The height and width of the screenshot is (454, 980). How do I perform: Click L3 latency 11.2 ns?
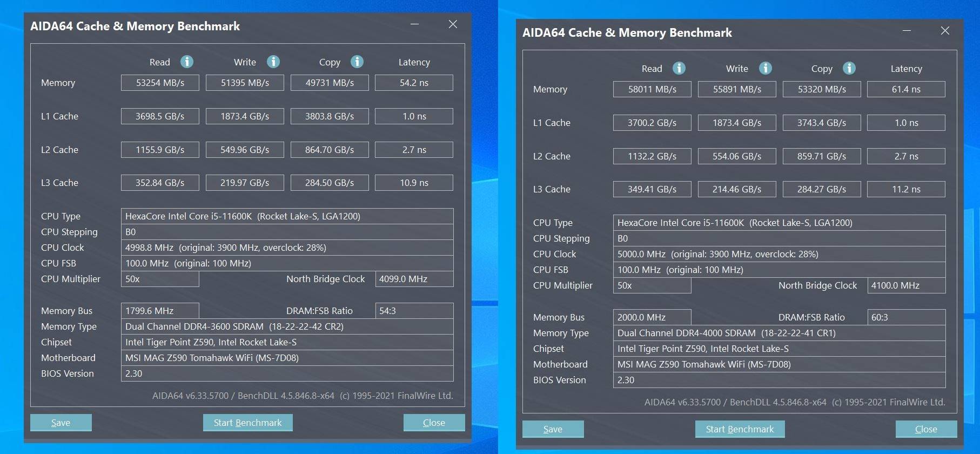[907, 189]
